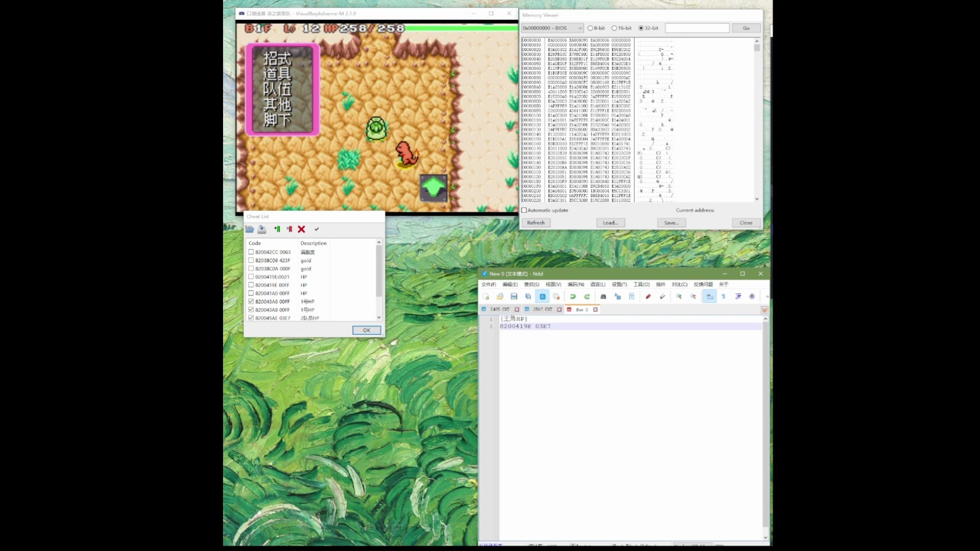The height and width of the screenshot is (551, 980).
Task: Click the open file icon in Ndd toolbar
Action: [500, 296]
